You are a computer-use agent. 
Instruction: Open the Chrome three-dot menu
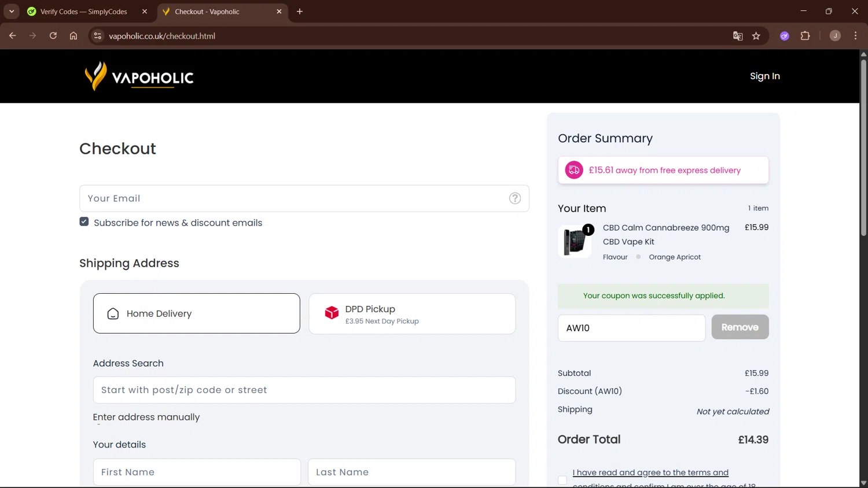pyautogui.click(x=856, y=36)
